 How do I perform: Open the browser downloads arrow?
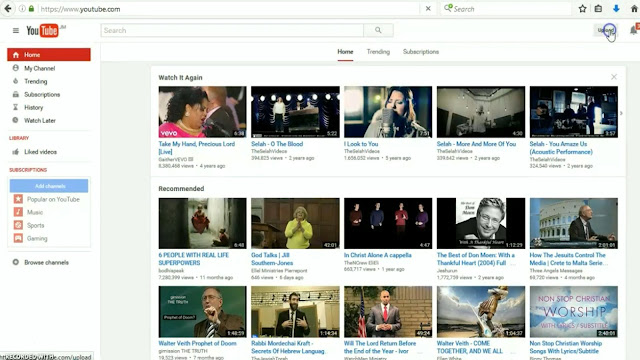click(x=616, y=9)
